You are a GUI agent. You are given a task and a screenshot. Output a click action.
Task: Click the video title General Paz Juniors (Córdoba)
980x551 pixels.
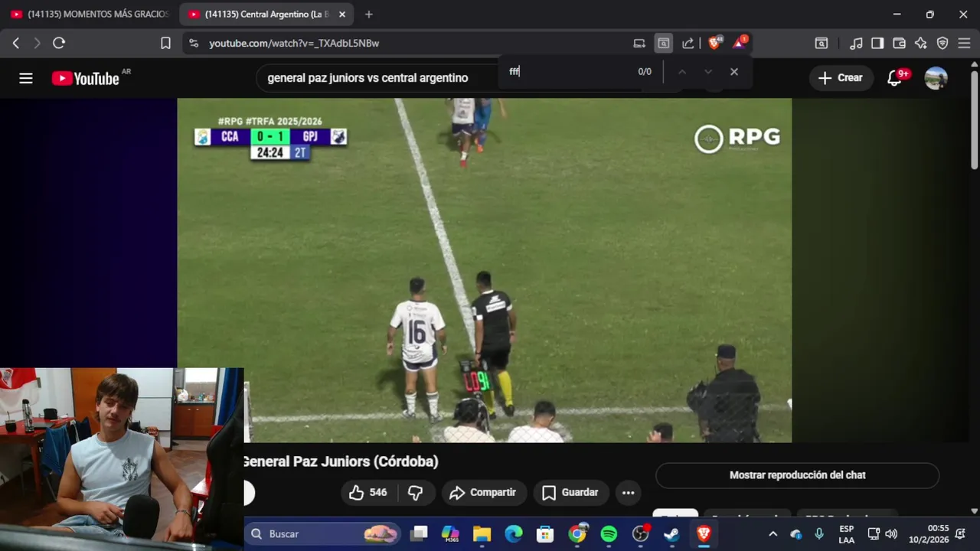point(341,461)
